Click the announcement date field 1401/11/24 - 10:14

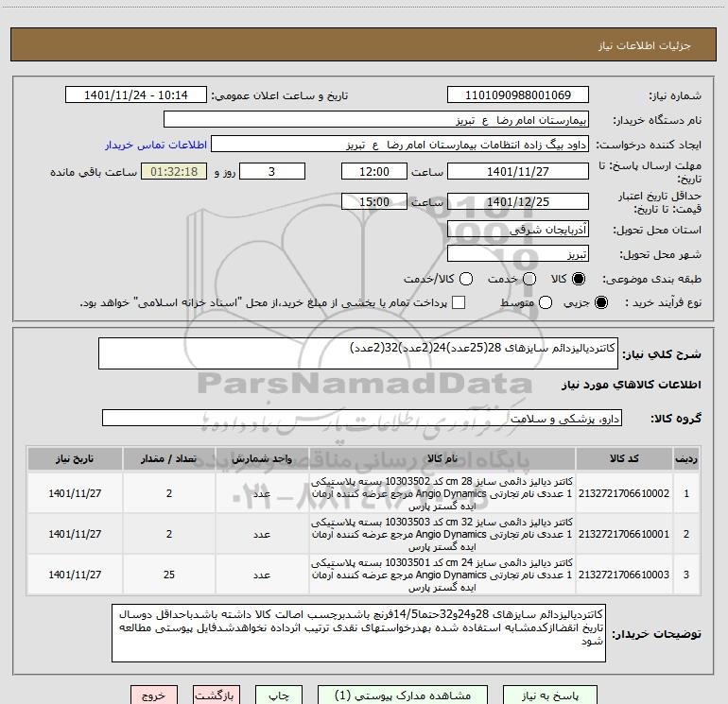(x=136, y=95)
